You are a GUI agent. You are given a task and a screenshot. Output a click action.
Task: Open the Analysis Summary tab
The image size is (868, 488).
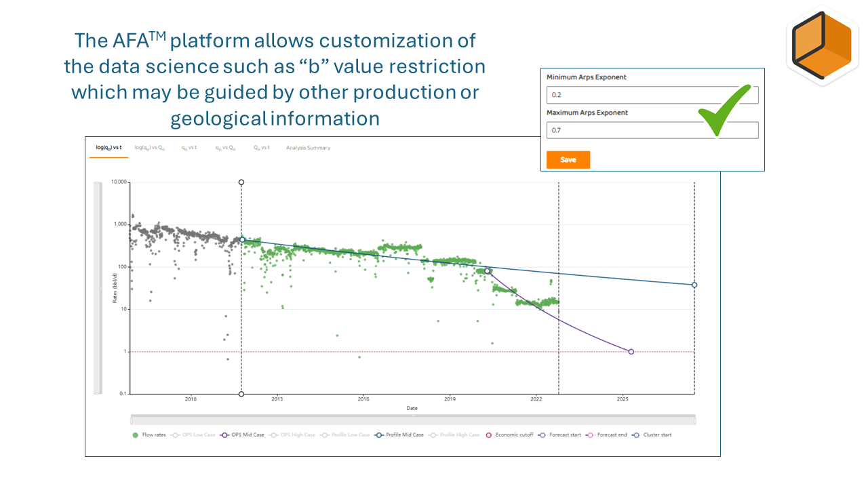pos(308,148)
